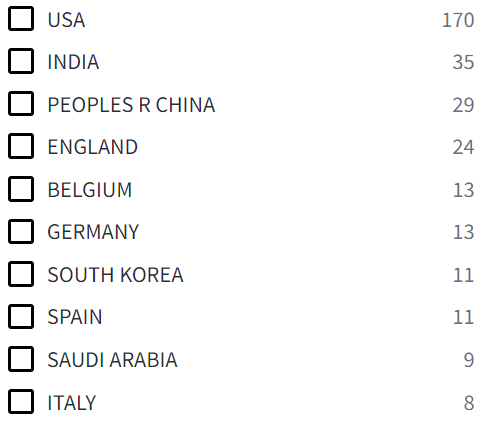Image resolution: width=484 pixels, height=421 pixels.
Task: Check the SAUDI ARABIA checkbox
Action: 21,359
